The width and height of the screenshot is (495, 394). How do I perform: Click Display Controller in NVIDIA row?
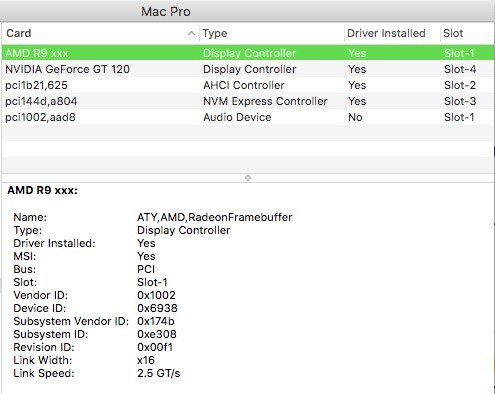pos(249,69)
